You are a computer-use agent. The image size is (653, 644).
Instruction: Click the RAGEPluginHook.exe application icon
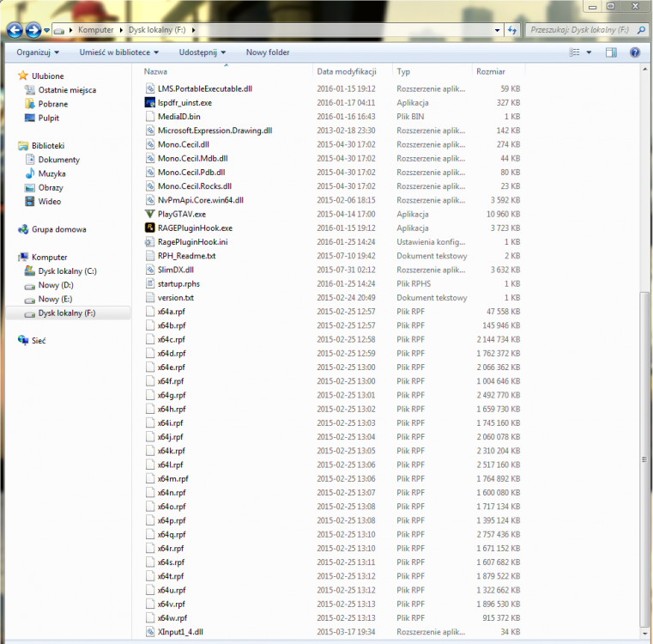[x=150, y=228]
